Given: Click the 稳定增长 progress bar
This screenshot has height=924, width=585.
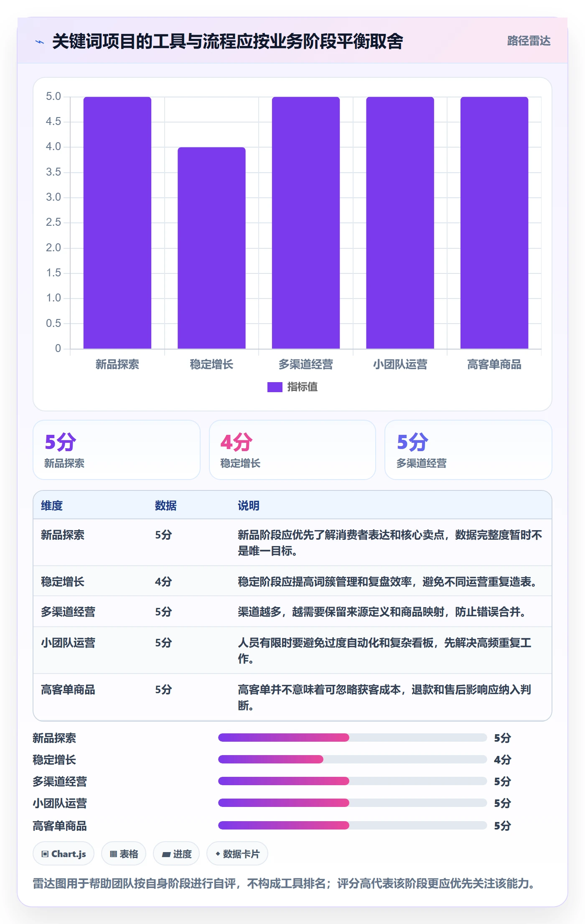Looking at the screenshot, I should tap(352, 759).
